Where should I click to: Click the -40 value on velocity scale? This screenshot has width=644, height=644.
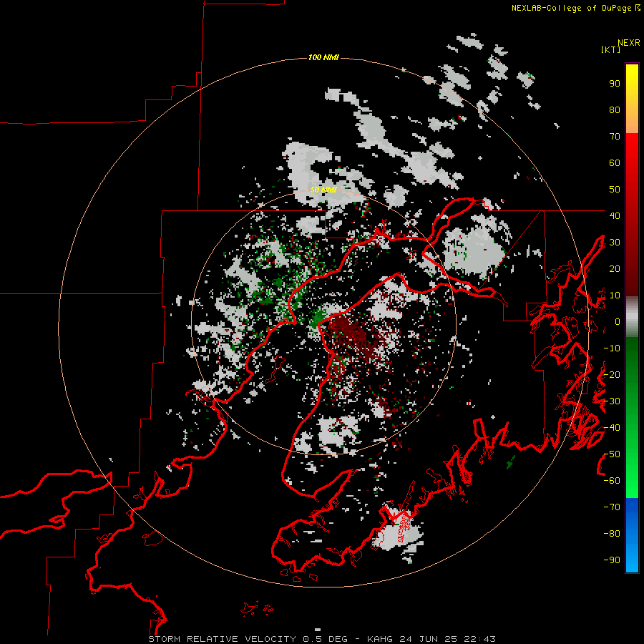point(612,428)
